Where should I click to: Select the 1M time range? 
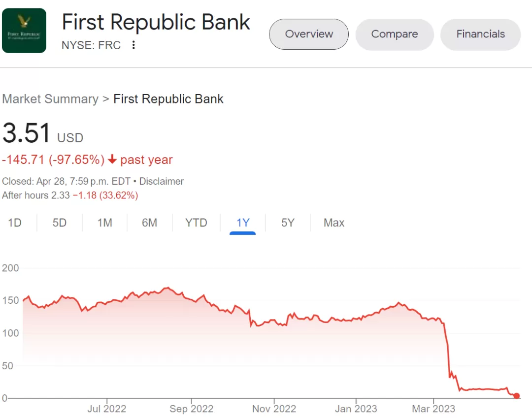click(x=105, y=223)
